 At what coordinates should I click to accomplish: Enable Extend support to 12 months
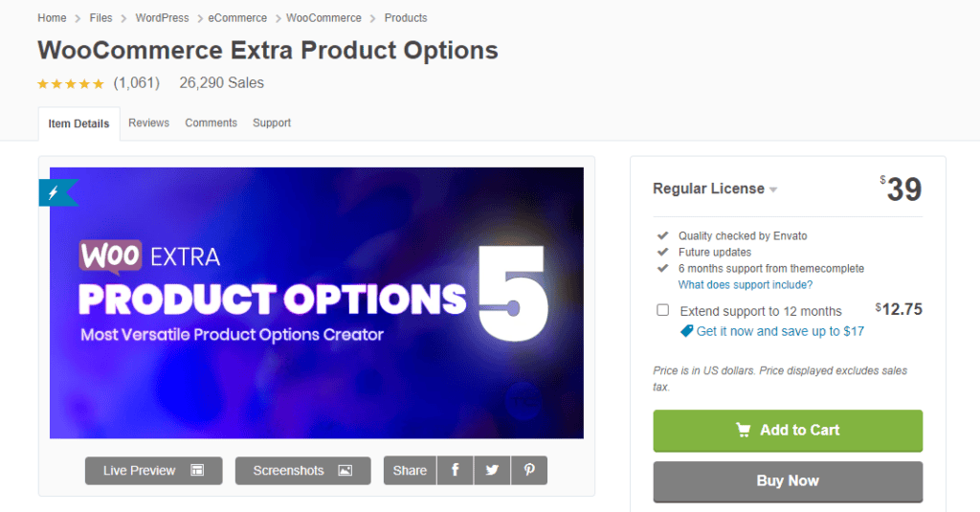click(662, 310)
